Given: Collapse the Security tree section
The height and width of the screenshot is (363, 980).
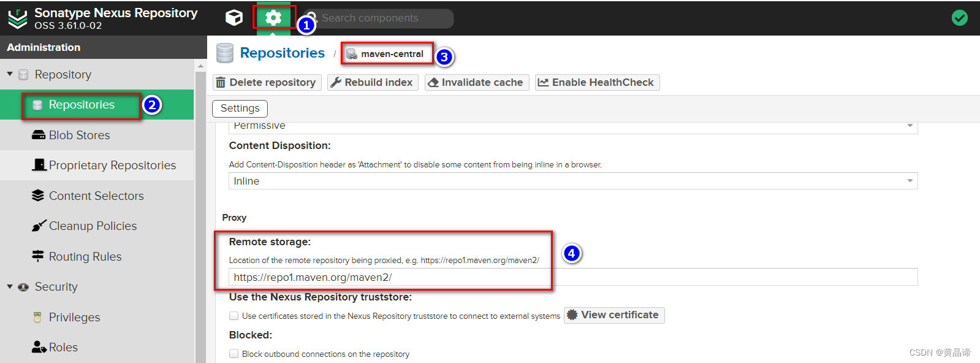Looking at the screenshot, I should (10, 286).
